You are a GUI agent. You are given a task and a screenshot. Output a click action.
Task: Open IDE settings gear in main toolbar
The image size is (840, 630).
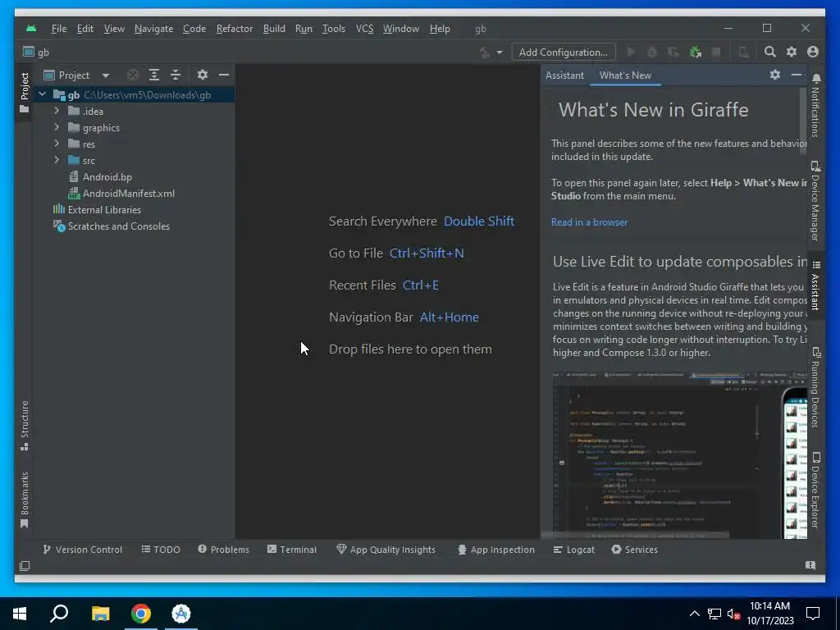792,52
